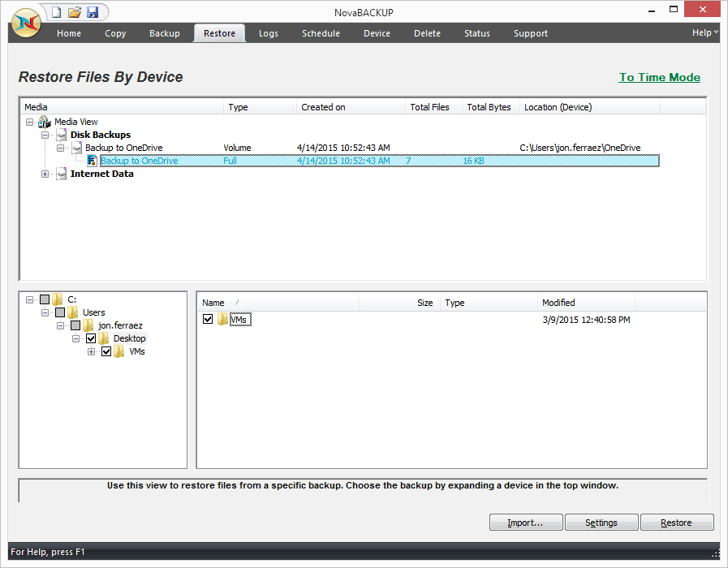Collapse the Desktop tree node
Screen dimensions: 728x568
tap(75, 338)
